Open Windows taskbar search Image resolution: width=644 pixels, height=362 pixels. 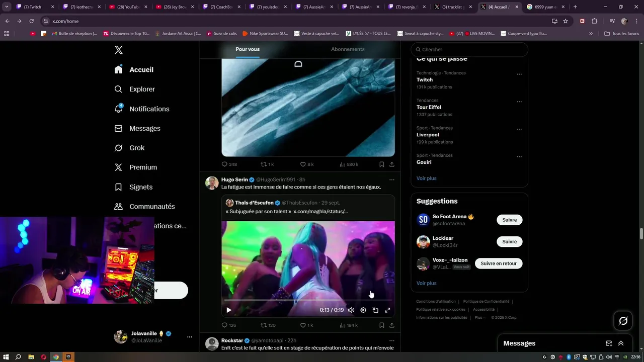click(x=18, y=357)
